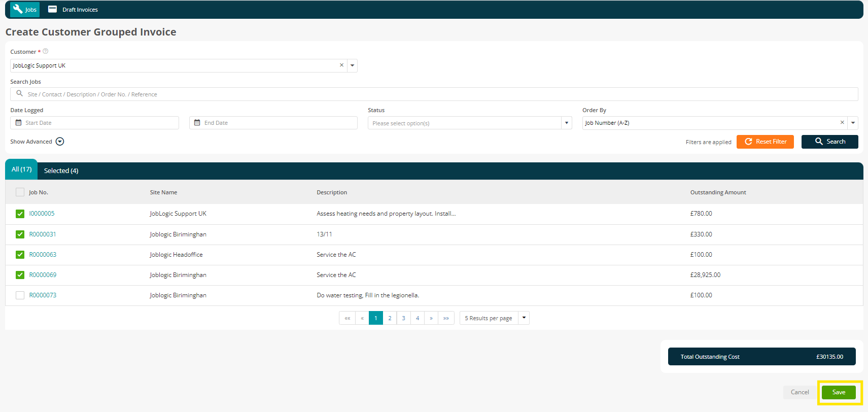
Task: Expand Show Advanced filters chevron
Action: [x=60, y=142]
